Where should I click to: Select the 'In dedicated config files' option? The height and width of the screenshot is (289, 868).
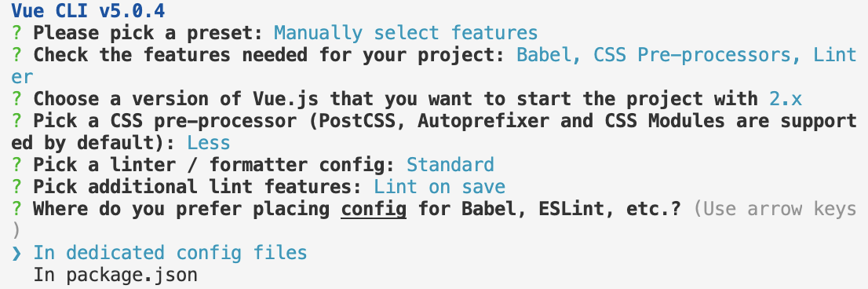[170, 253]
